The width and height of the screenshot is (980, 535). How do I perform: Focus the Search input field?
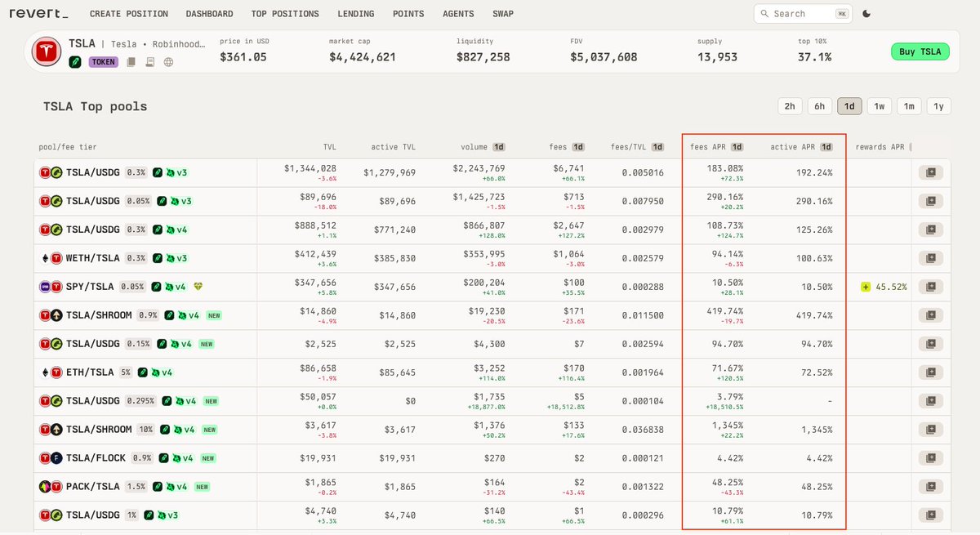[x=801, y=14]
